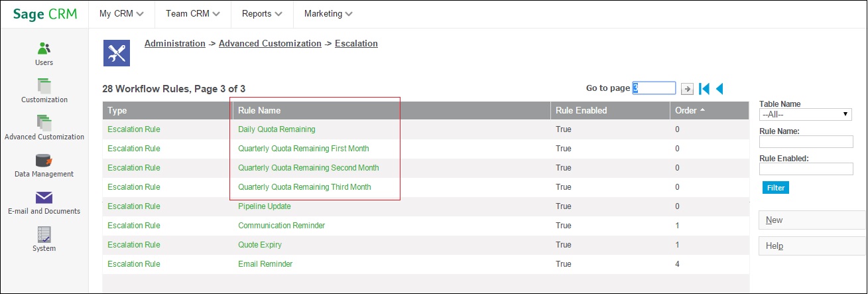Open the System sidebar icon

pos(44,234)
